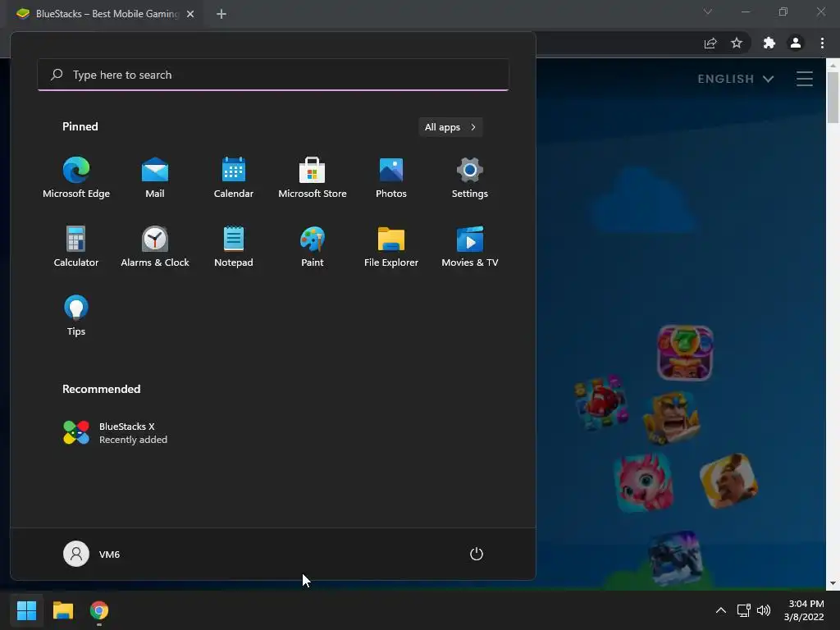
Task: Switch to Chrome on the taskbar
Action: 99,610
